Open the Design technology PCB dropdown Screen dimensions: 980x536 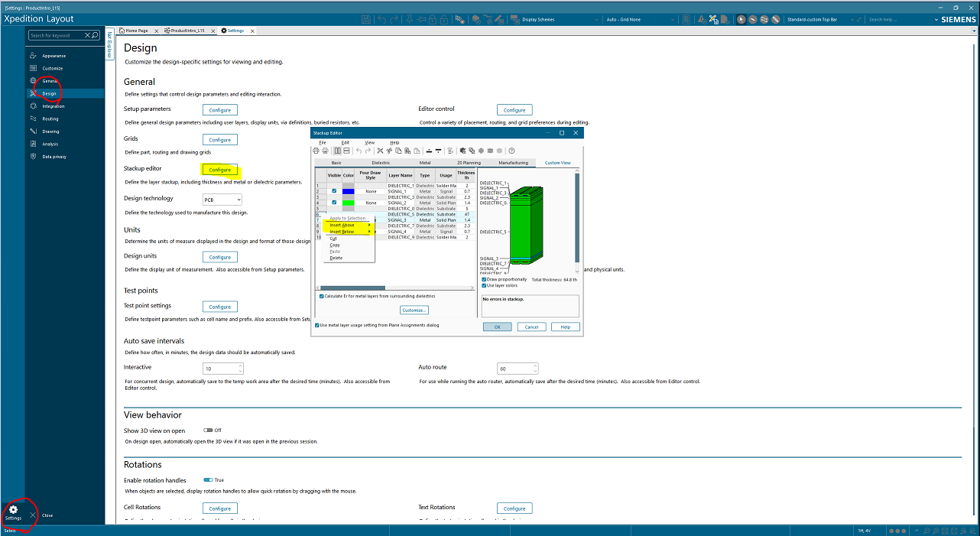point(222,200)
